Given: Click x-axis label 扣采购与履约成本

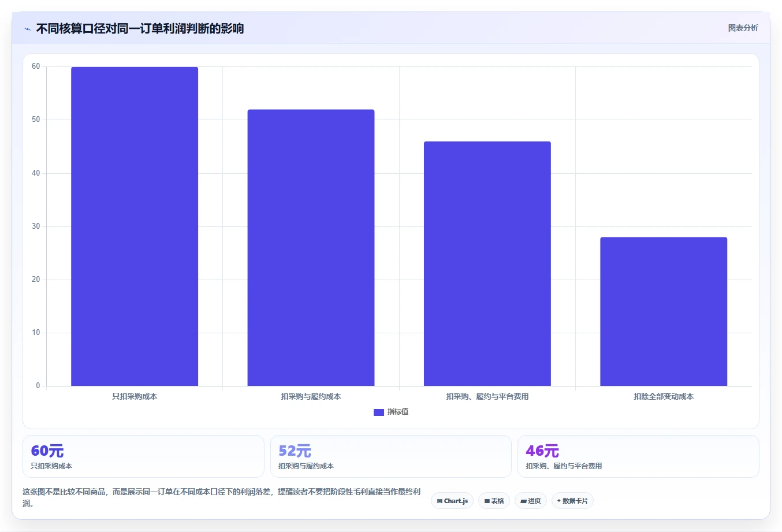Looking at the screenshot, I should click(x=311, y=396).
